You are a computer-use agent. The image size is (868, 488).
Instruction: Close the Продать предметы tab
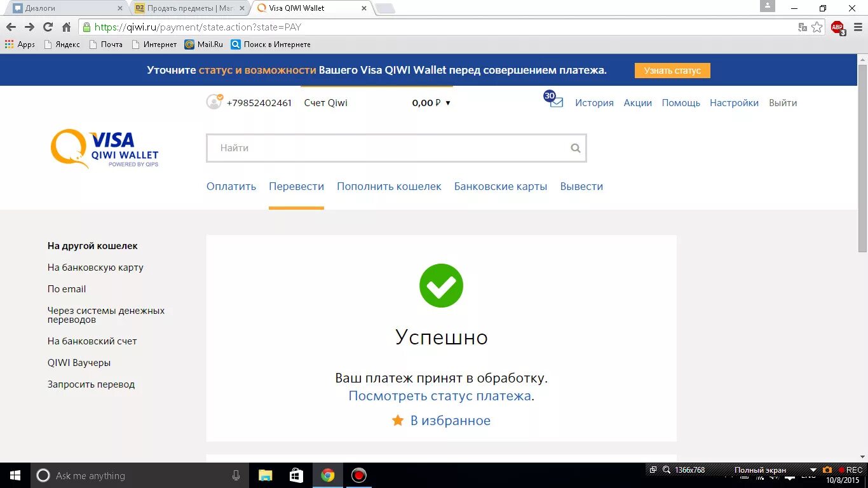pyautogui.click(x=241, y=8)
